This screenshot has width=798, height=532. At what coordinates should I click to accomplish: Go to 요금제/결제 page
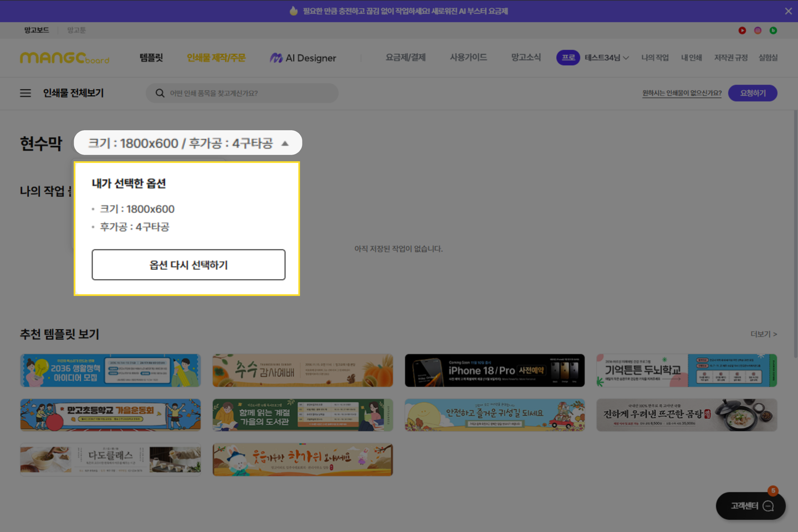(406, 58)
